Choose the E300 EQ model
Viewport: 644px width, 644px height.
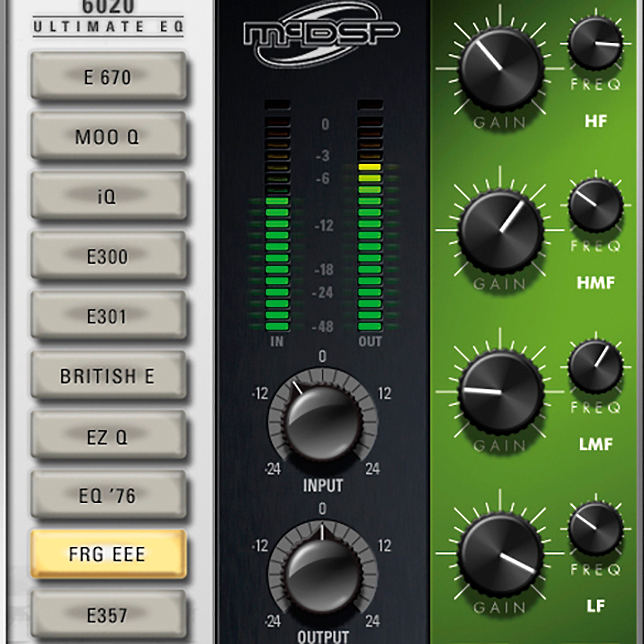108,256
